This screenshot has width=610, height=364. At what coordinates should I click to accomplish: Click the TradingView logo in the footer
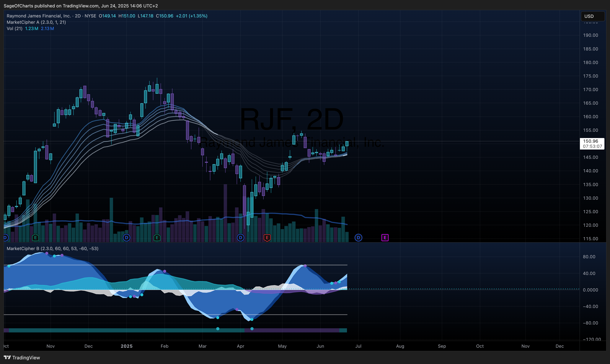(22, 357)
